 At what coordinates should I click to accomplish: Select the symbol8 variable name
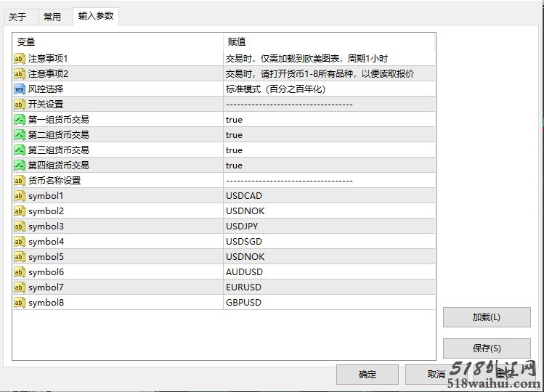point(46,303)
